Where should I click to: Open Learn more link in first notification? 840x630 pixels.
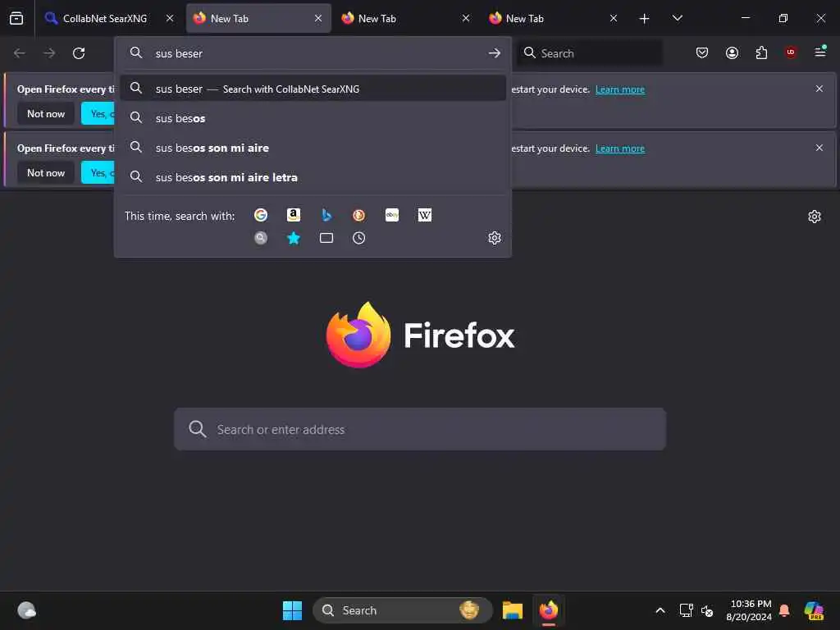620,89
